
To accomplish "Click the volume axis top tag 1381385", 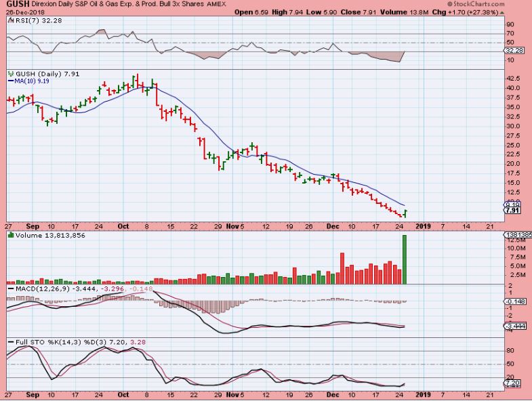I will click(517, 235).
